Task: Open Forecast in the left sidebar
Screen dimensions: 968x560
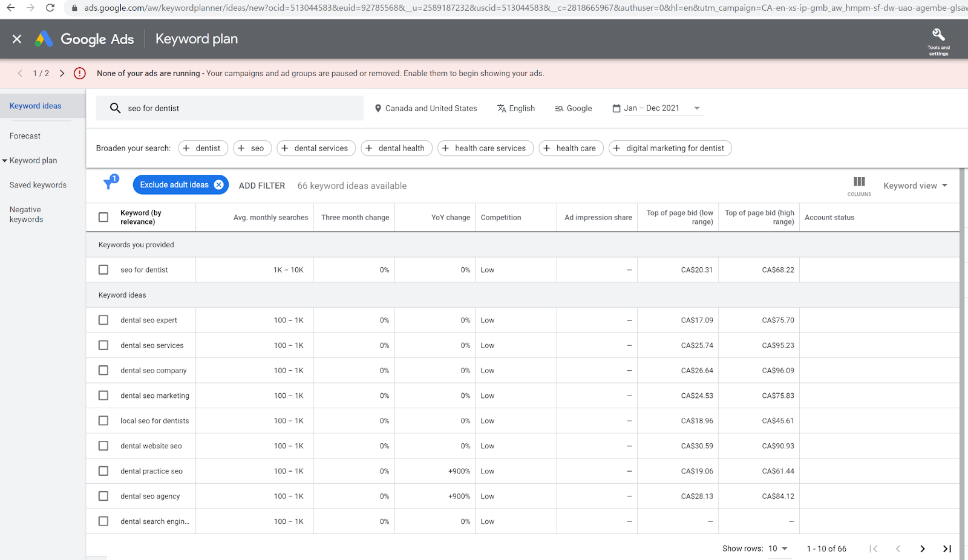Action: click(x=25, y=136)
